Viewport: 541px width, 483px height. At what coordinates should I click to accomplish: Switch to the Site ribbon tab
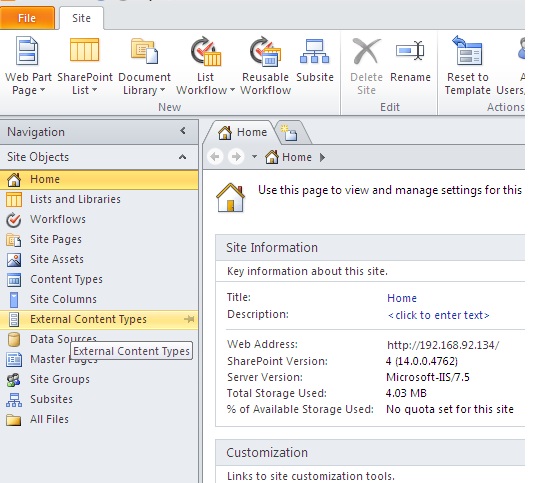81,18
